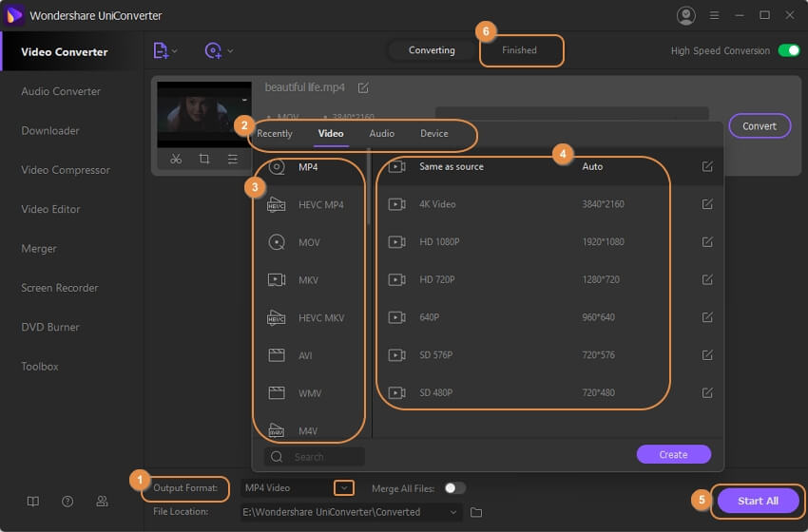This screenshot has width=808, height=532.
Task: Open the Output Format dropdown arrow
Action: (x=344, y=487)
